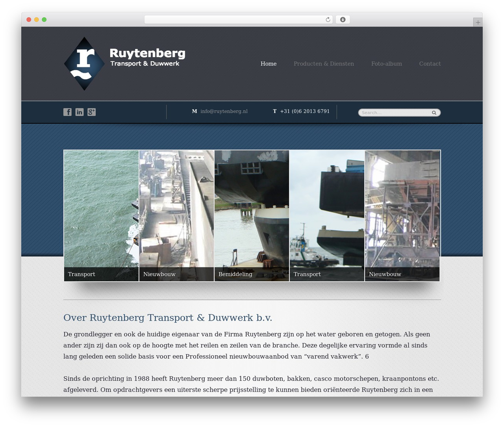Open the Bemiddeling slide image
The width and height of the screenshot is (504, 427).
252,215
